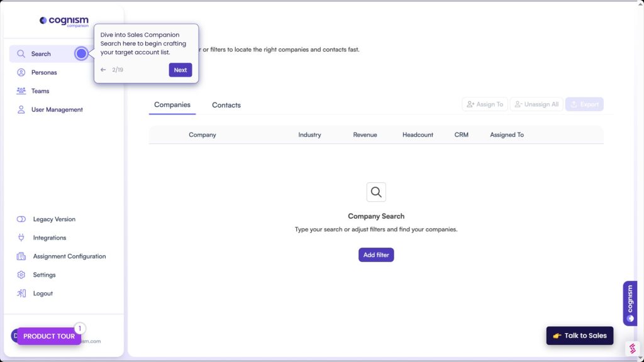This screenshot has height=362, width=644.
Task: Click the sparkle icon in the bottom corner
Action: [x=633, y=348]
